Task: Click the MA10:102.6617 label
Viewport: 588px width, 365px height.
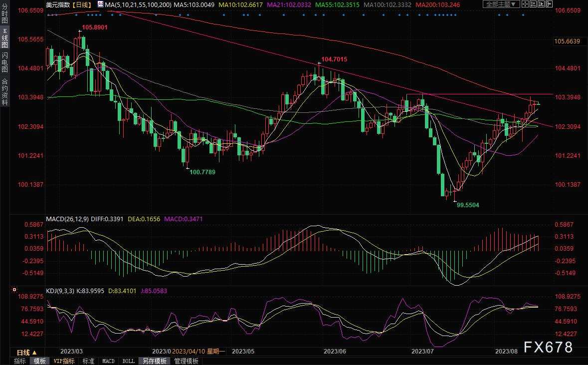Action: (x=240, y=5)
